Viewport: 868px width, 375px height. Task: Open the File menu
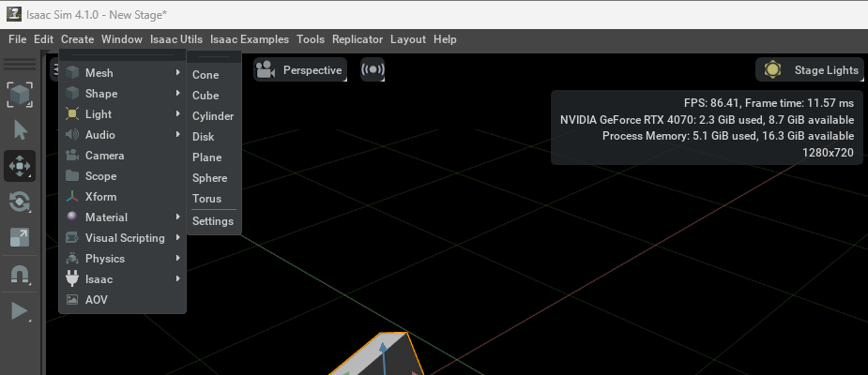pos(17,39)
